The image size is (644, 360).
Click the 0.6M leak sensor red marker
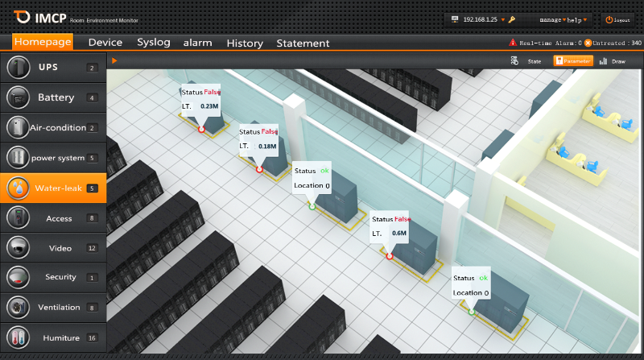(390, 256)
